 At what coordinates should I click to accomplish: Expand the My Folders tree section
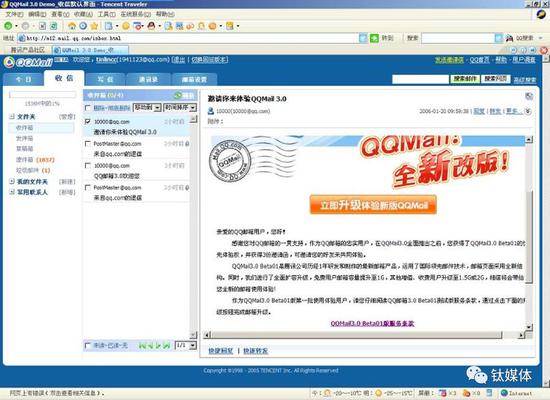tap(12, 181)
